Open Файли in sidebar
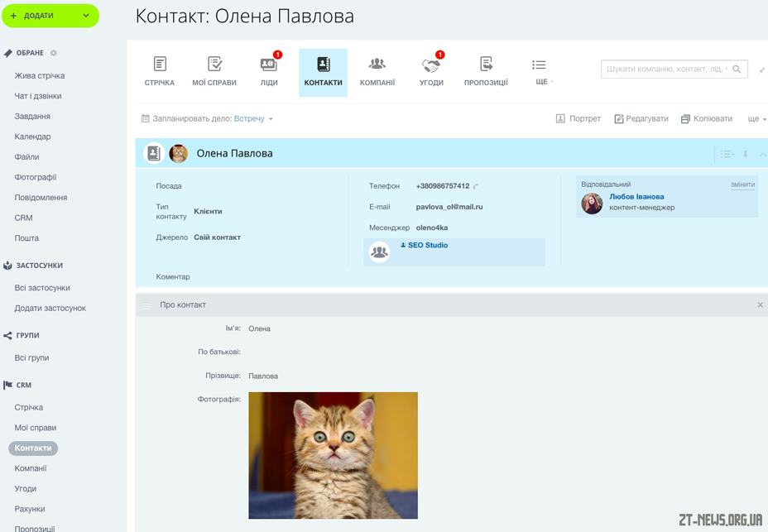This screenshot has height=532, width=768. pyautogui.click(x=26, y=156)
